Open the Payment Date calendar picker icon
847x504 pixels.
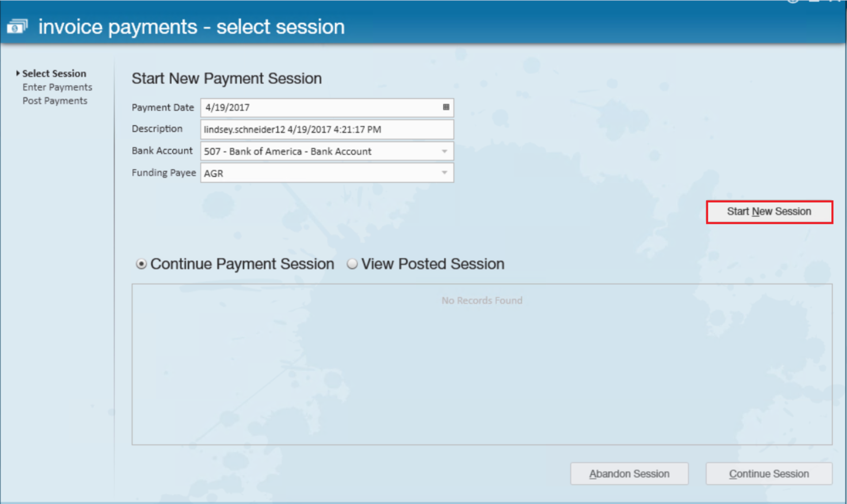click(x=446, y=107)
